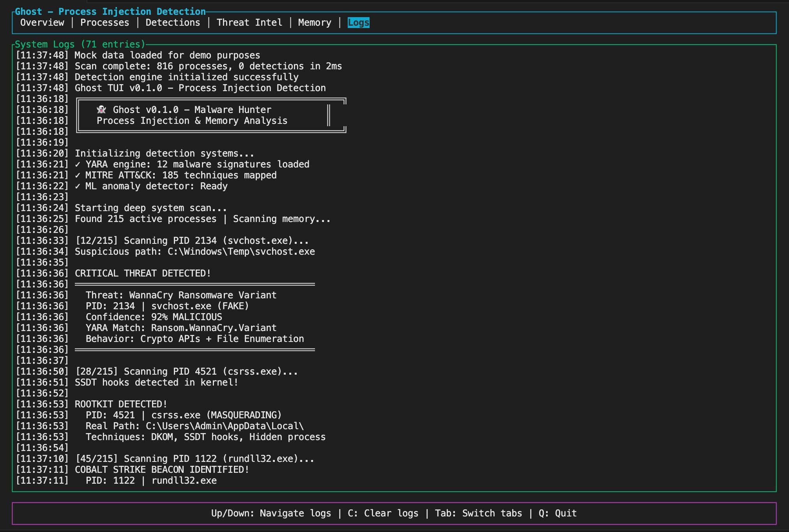Image resolution: width=789 pixels, height=532 pixels.
Task: Select the ROOTKIT DETECTED log entry
Action: [120, 404]
